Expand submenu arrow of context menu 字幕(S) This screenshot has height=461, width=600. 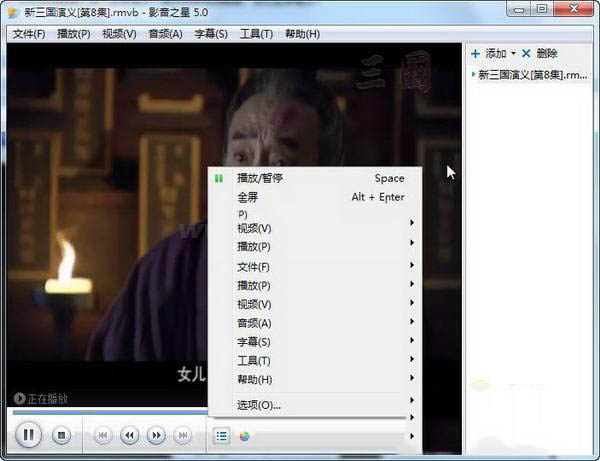tap(412, 340)
